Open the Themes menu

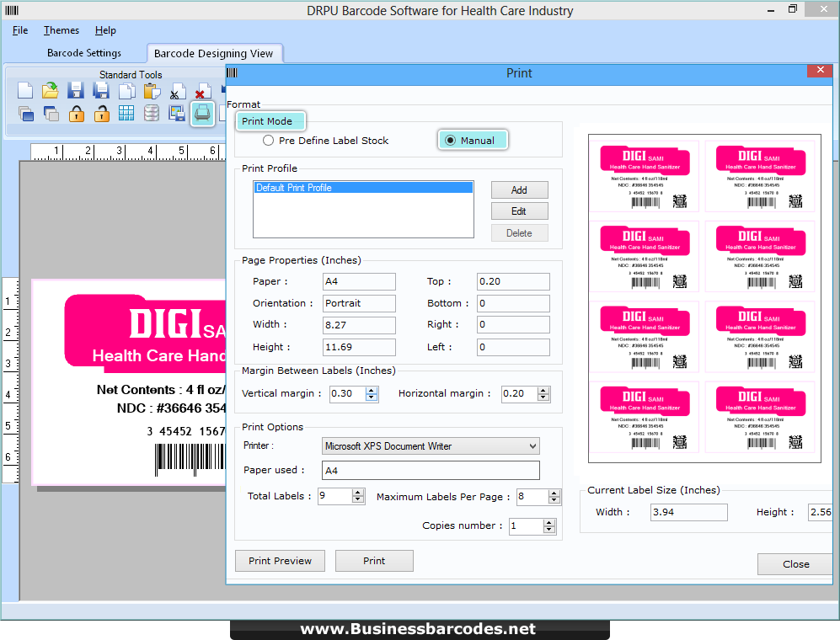coord(61,30)
